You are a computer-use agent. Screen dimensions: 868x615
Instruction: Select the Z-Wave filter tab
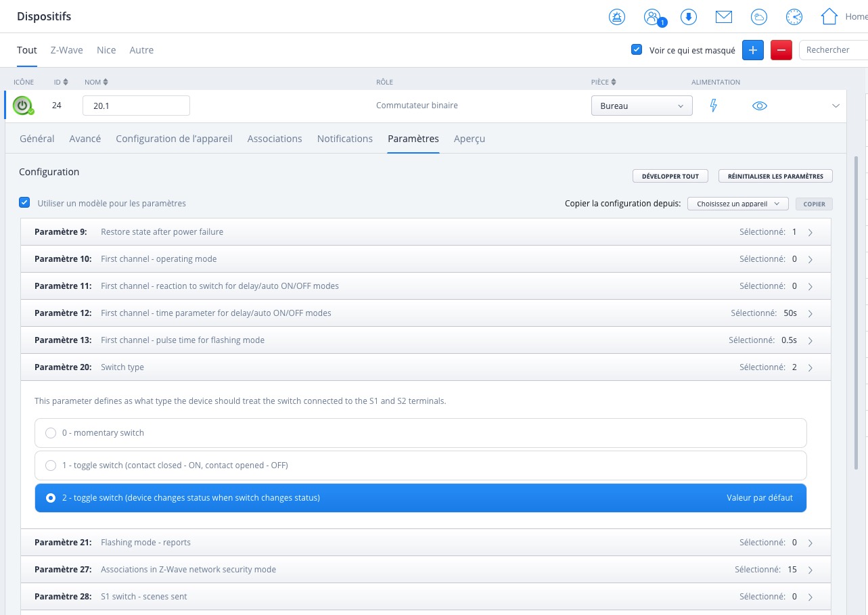click(x=67, y=50)
